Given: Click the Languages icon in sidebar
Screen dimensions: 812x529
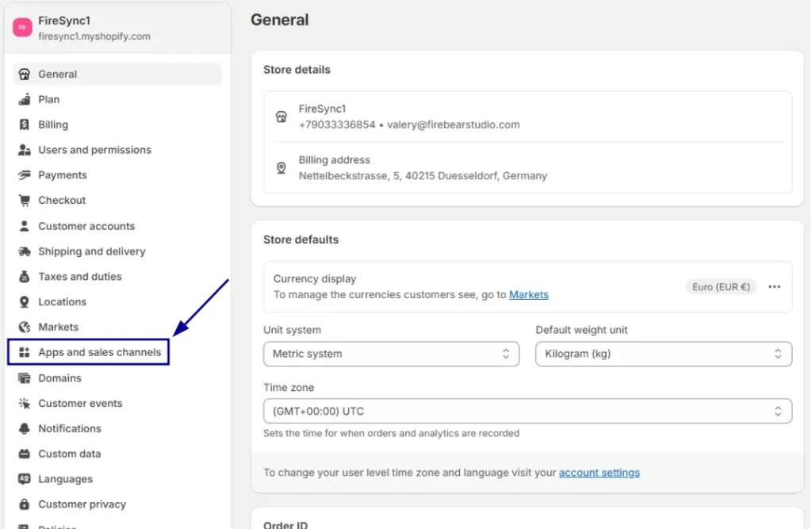Looking at the screenshot, I should [x=24, y=479].
